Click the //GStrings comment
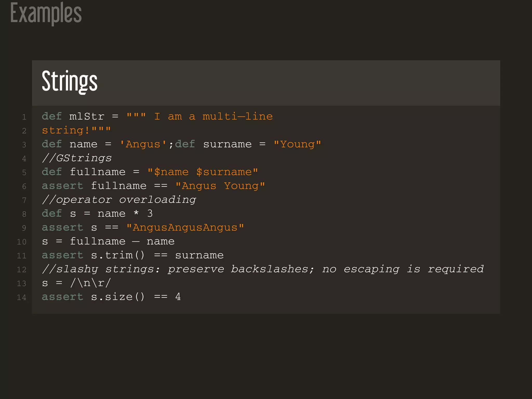The image size is (532, 399). (x=77, y=158)
